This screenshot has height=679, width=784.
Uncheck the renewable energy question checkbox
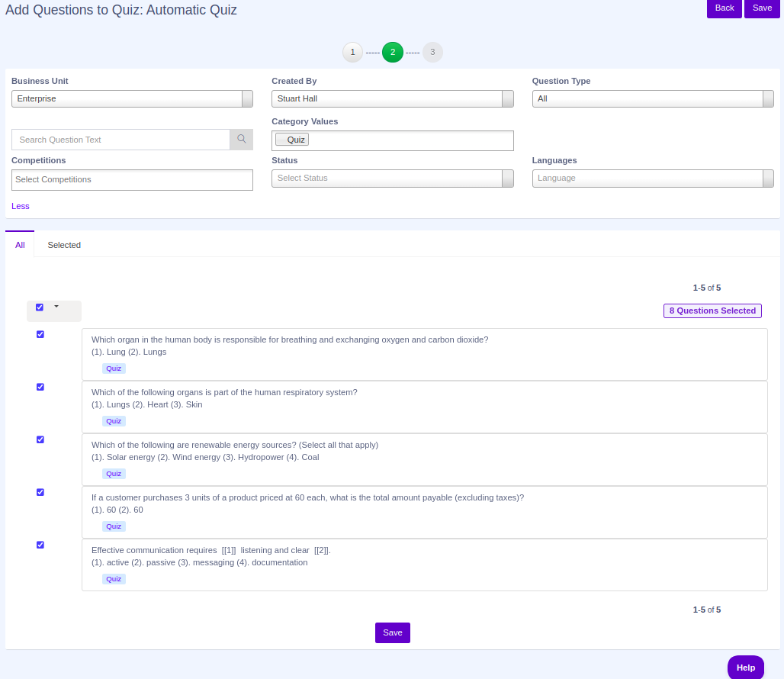(x=40, y=439)
